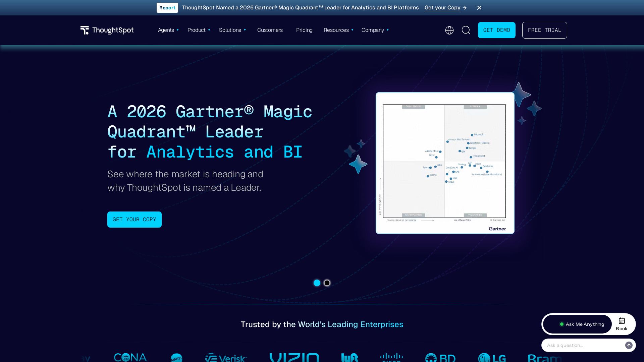Click the GET YOUR COPY button
The image size is (644, 362).
134,220
